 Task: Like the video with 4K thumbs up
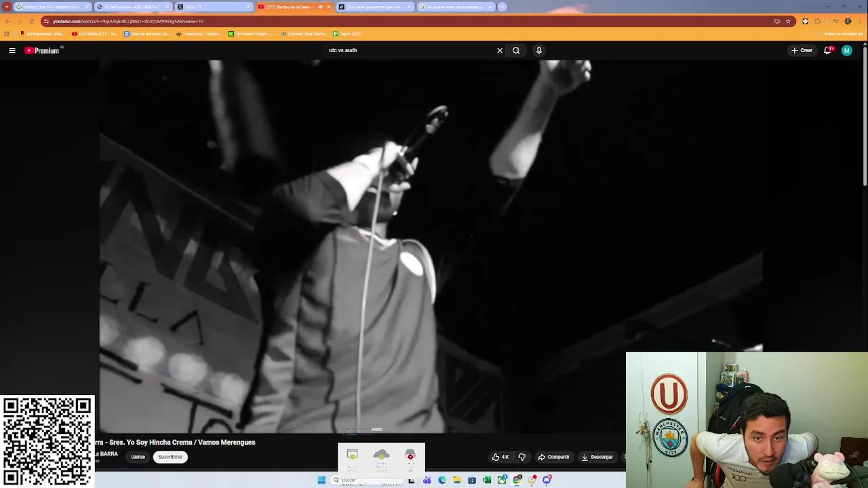[500, 457]
